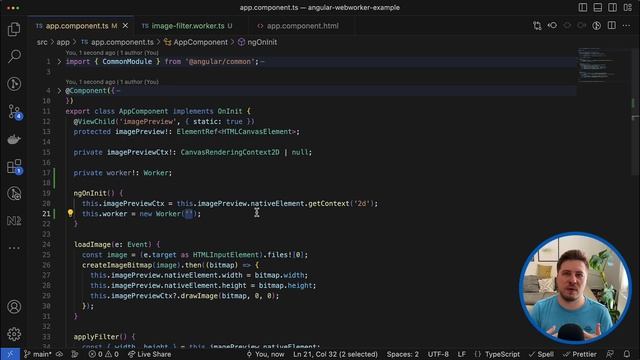Open the ngOnInit breadcrumb dropdown

click(x=258, y=42)
